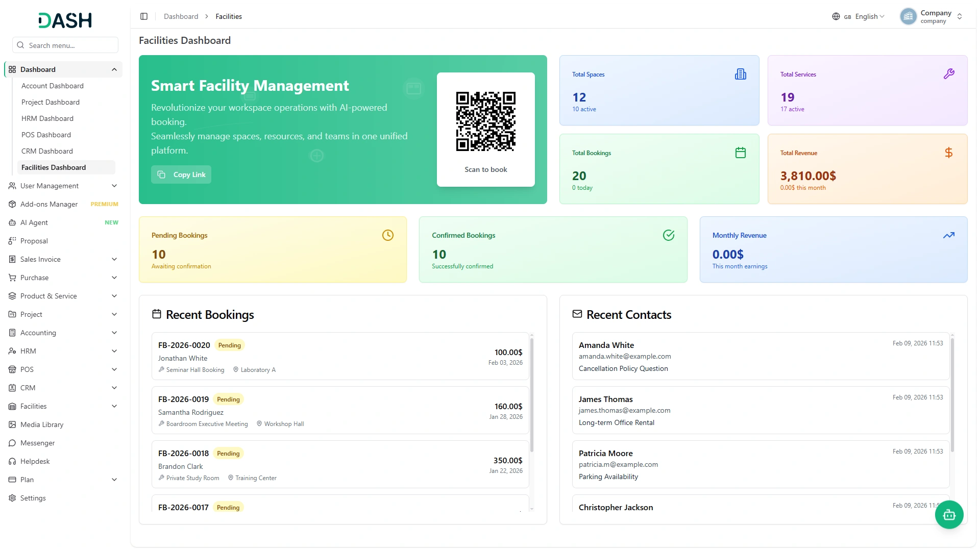Screen dimensions: 980x551
Task: Click the Scan to book QR code
Action: tap(486, 122)
